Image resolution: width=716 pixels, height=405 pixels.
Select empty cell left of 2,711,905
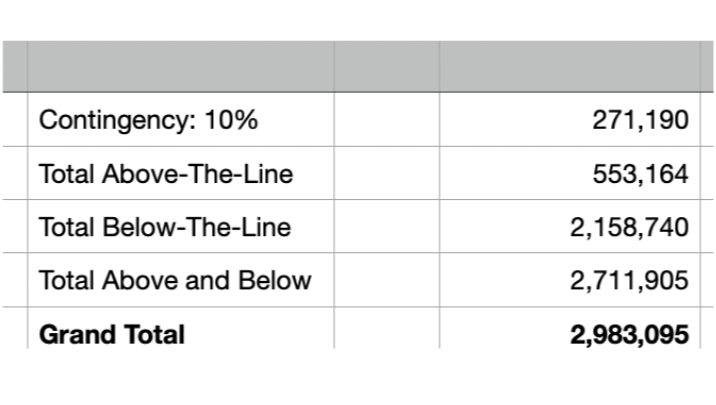pyautogui.click(x=386, y=280)
